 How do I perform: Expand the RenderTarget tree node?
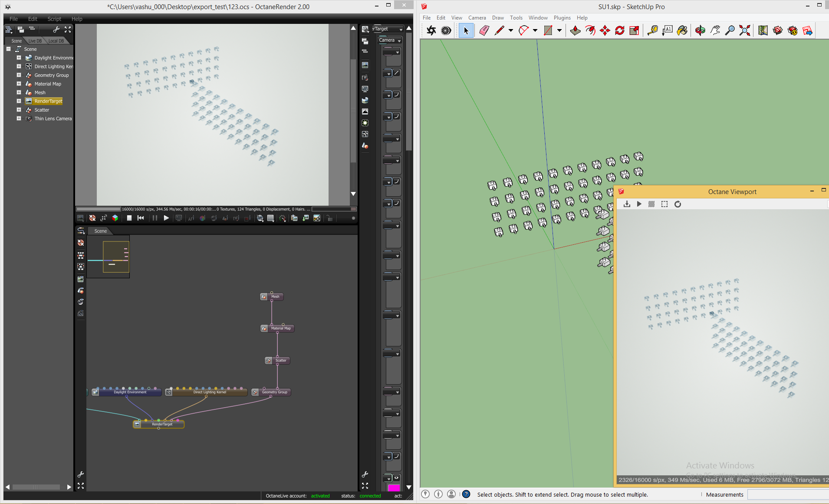[x=19, y=101]
